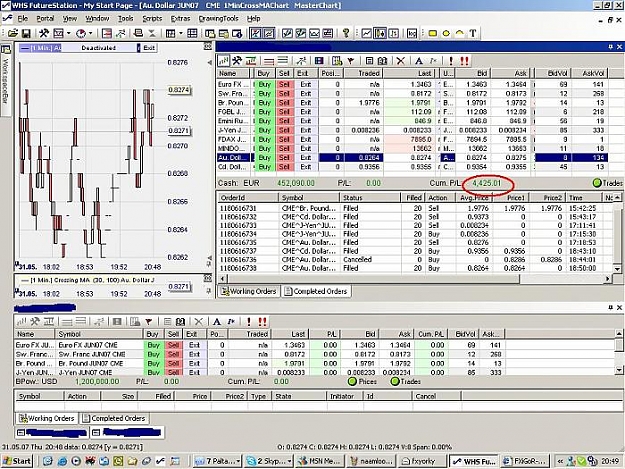Screen dimensions: 625x469
Task: Toggle the green Trades indicator in lower panel
Action: [x=395, y=382]
